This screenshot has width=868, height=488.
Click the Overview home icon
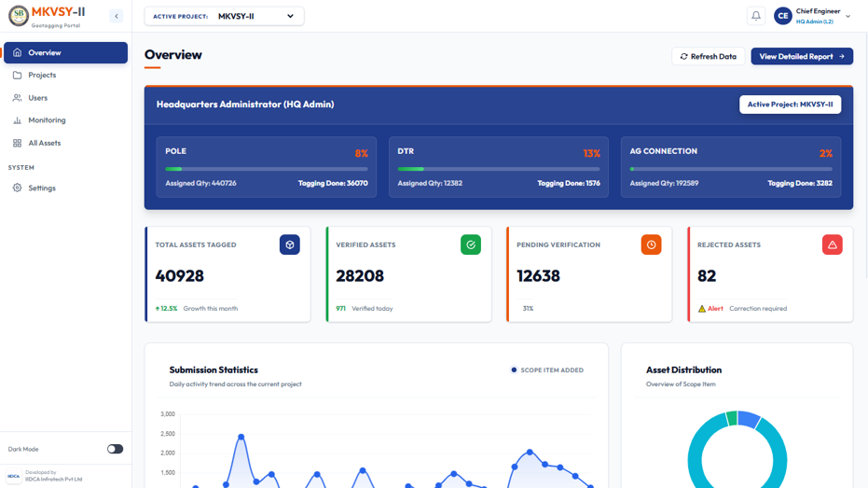[x=17, y=52]
